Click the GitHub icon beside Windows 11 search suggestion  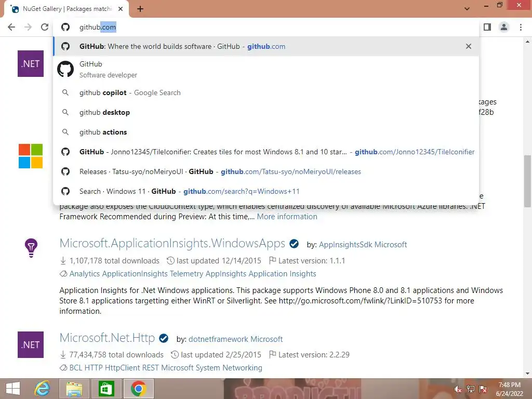[65, 191]
